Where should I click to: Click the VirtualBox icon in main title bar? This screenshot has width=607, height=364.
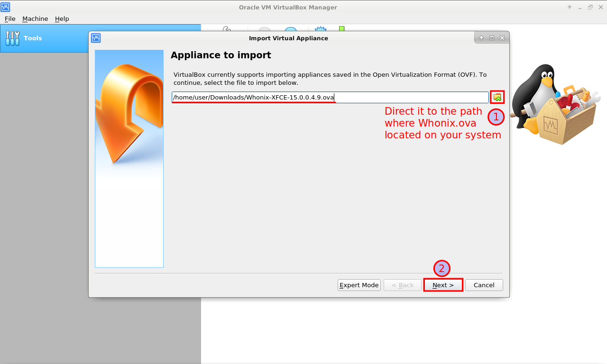pos(5,7)
